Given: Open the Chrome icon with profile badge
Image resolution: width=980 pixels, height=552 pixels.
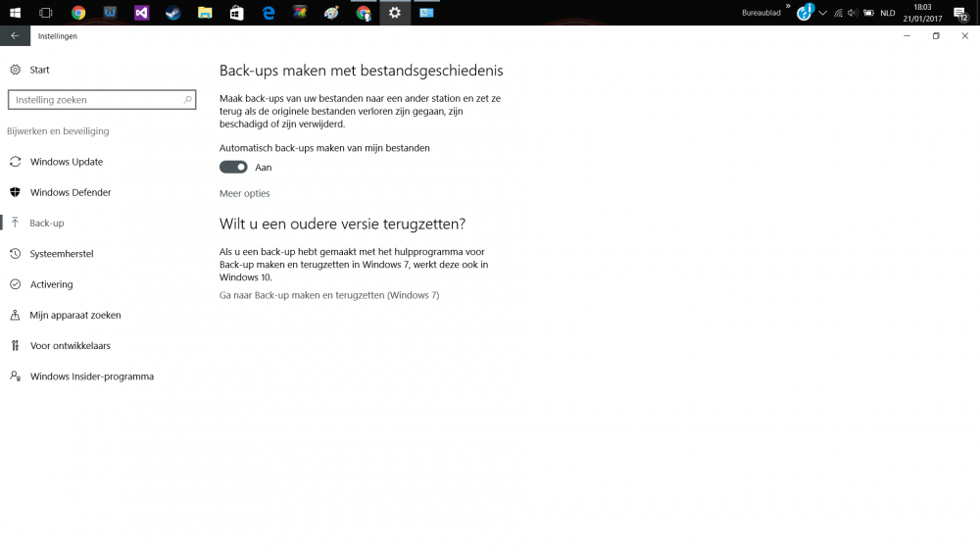Looking at the screenshot, I should tap(364, 13).
